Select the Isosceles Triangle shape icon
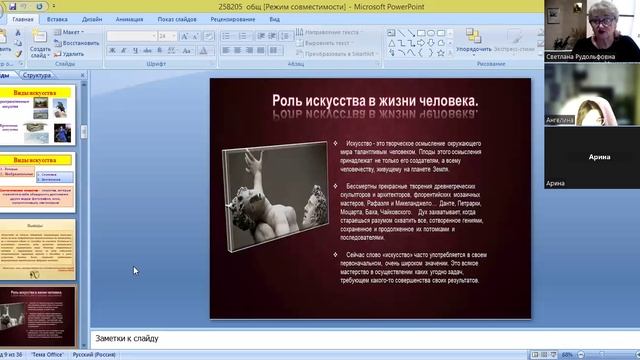Image resolution: width=640 pixels, height=360 pixels. pos(391,43)
